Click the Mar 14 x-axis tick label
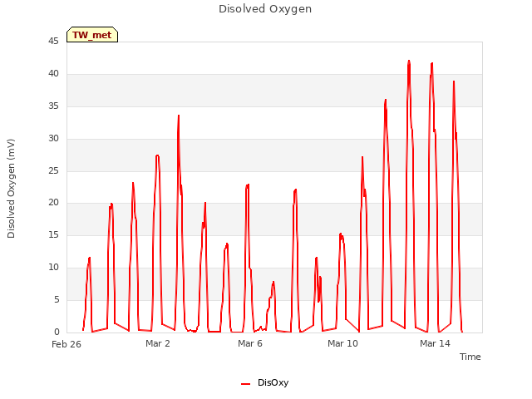This screenshot has height=399, width=532. coord(435,343)
